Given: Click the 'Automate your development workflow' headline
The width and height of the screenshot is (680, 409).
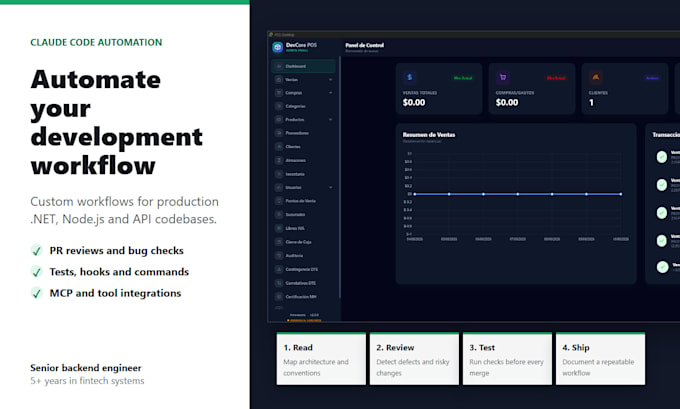Looking at the screenshot, I should [116, 123].
